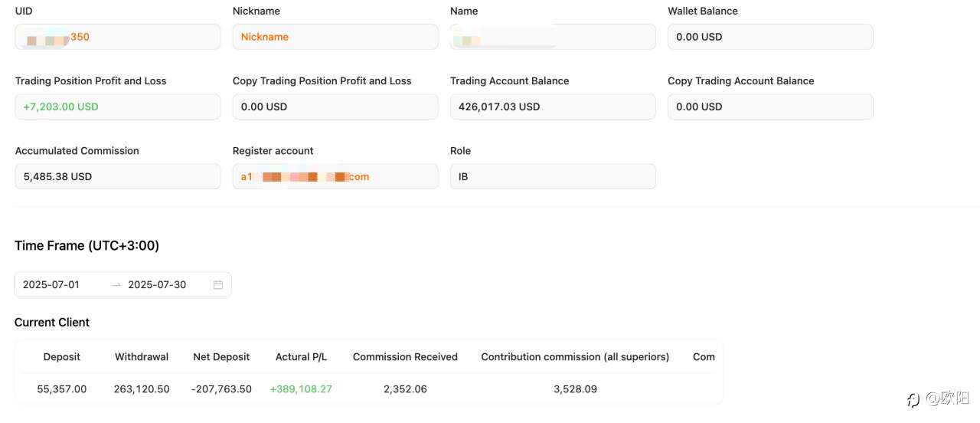The width and height of the screenshot is (980, 423).
Task: Select the end date 2025-07-30
Action: click(157, 285)
